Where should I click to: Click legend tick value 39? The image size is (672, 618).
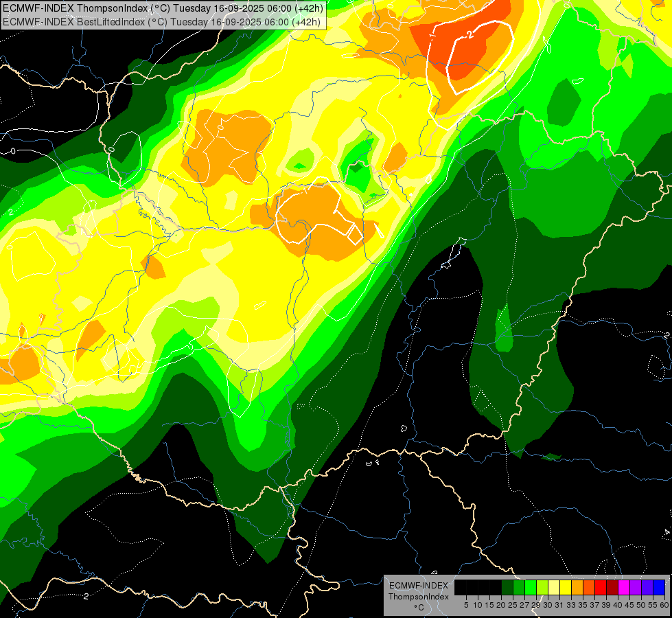pos(606,605)
